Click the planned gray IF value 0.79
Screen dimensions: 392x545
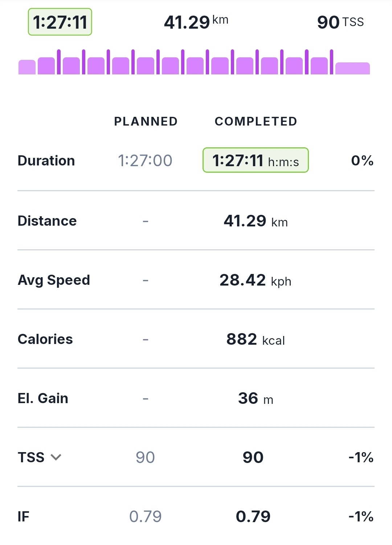point(145,516)
